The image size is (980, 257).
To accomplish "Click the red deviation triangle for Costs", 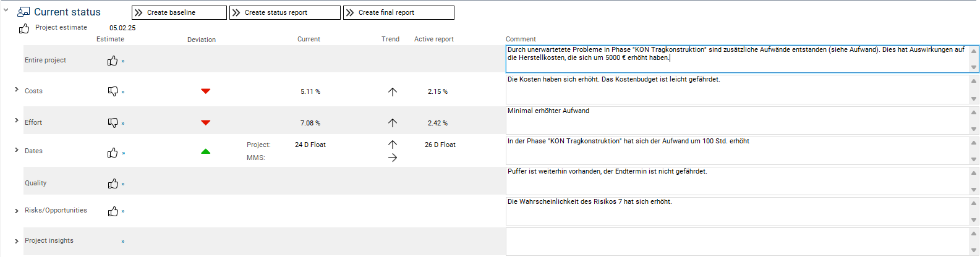I will click(206, 91).
